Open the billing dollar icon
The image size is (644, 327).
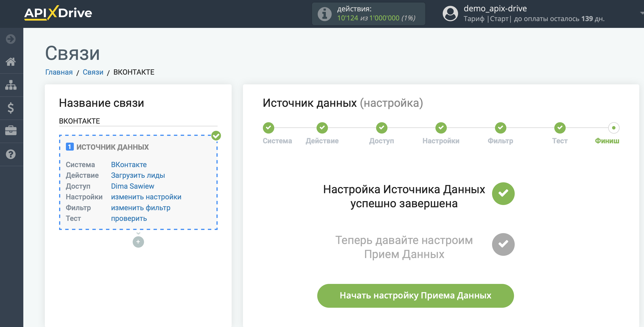[x=11, y=108]
